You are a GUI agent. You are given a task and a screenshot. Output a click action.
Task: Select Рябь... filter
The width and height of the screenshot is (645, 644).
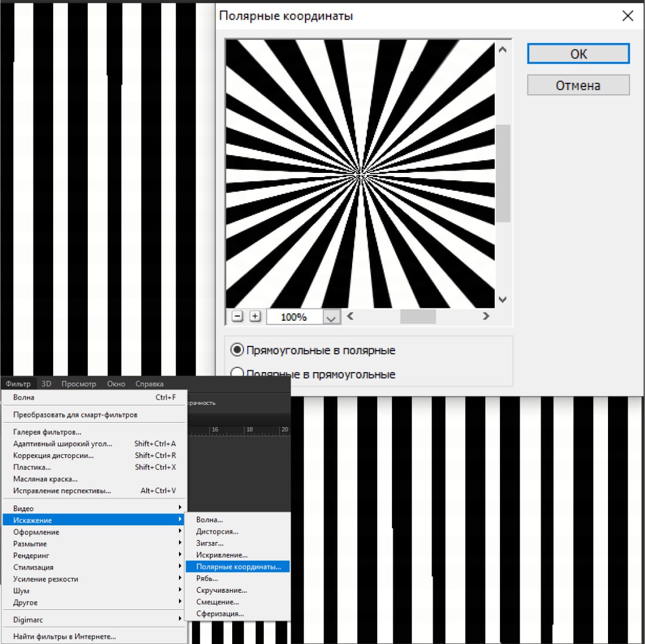point(237,578)
